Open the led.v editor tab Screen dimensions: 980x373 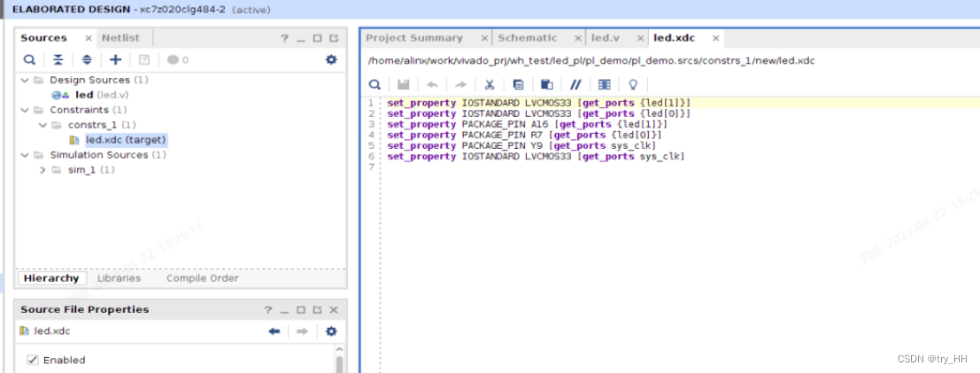pyautogui.click(x=605, y=37)
